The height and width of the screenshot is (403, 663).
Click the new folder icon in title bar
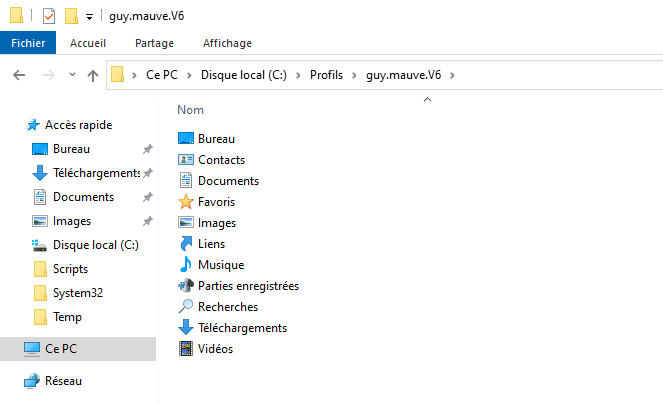point(71,16)
